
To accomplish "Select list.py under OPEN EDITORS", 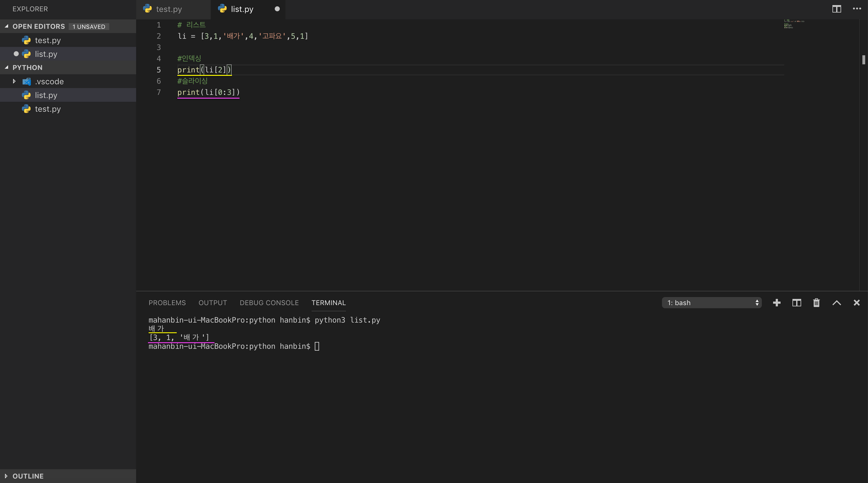I will (46, 54).
